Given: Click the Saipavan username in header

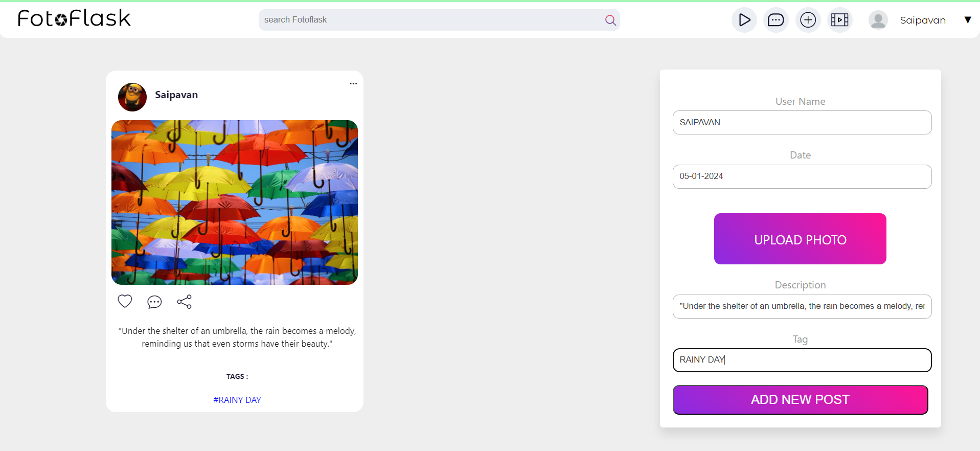Looking at the screenshot, I should 923,20.
